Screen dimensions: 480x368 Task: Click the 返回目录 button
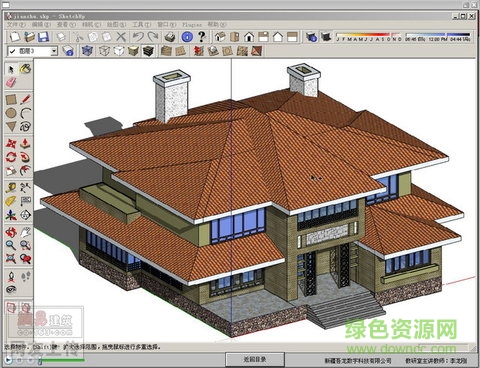pyautogui.click(x=255, y=360)
